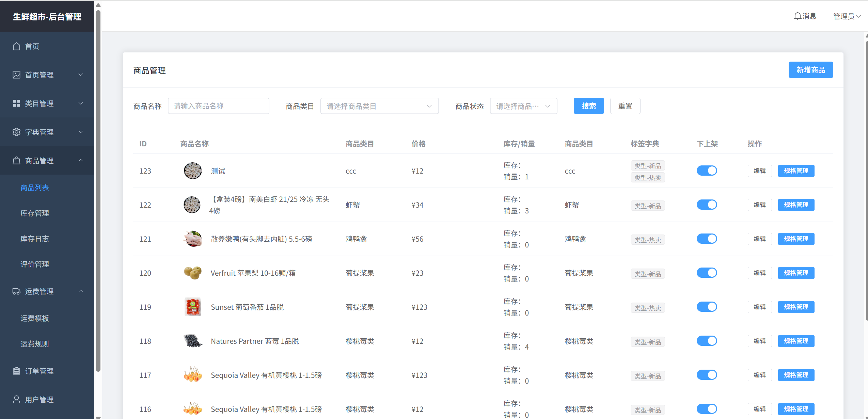Screen dimensions: 868x419
Task: Disable the shelf switch for product 120
Action: pyautogui.click(x=707, y=273)
